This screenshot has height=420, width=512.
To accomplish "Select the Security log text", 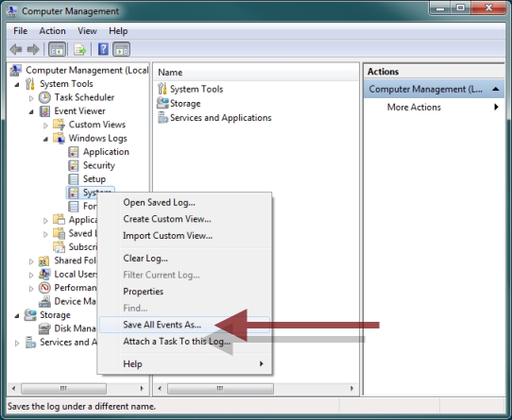I will tap(99, 165).
